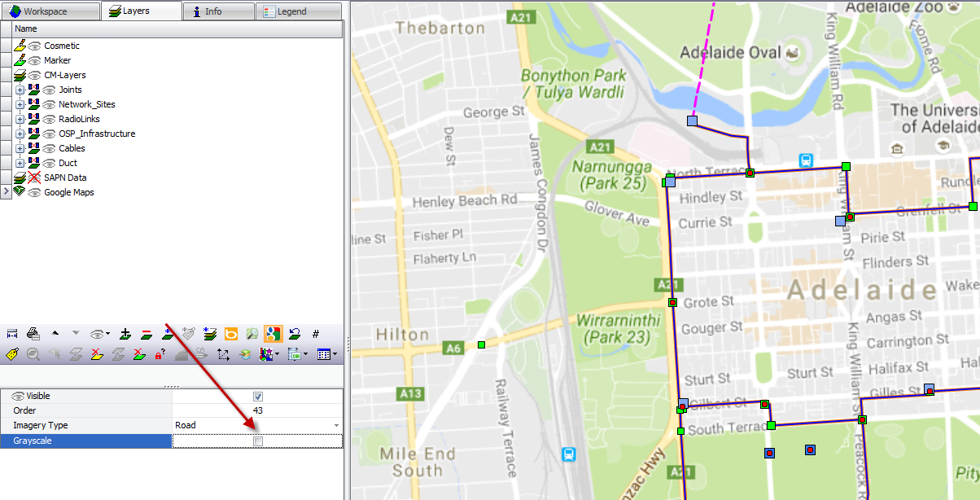Click the stacked layers with blue asterisk icon
Image resolution: width=980 pixels, height=500 pixels.
click(210, 334)
